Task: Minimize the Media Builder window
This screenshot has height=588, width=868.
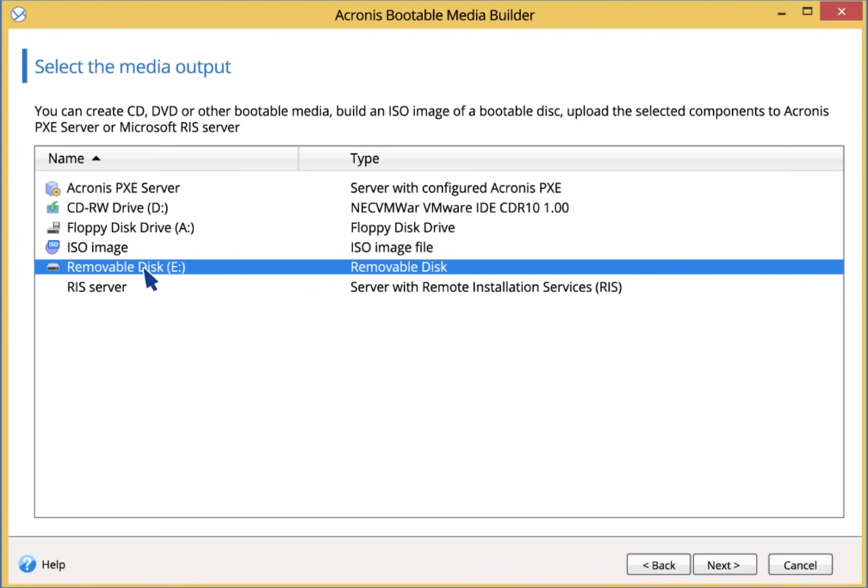Action: coord(782,12)
